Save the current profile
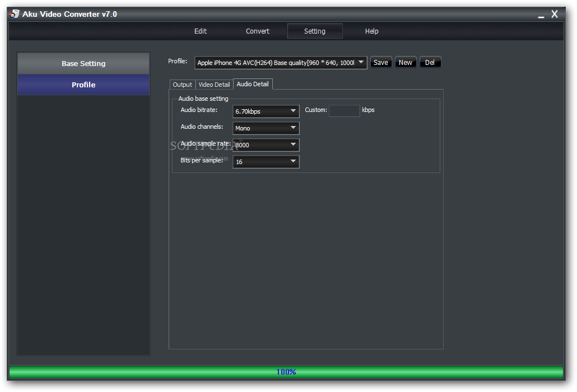The height and width of the screenshot is (392, 577). [x=381, y=63]
